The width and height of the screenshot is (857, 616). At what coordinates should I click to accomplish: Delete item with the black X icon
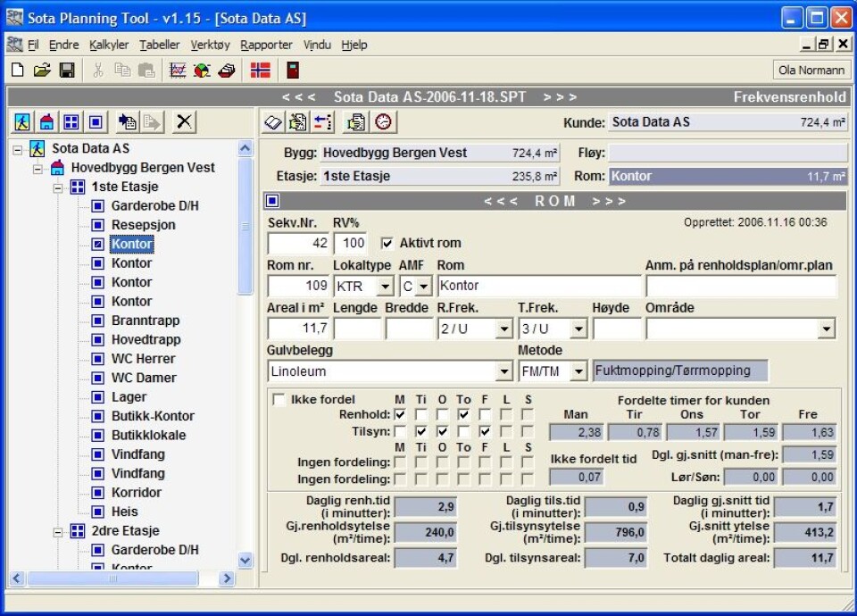coord(184,121)
